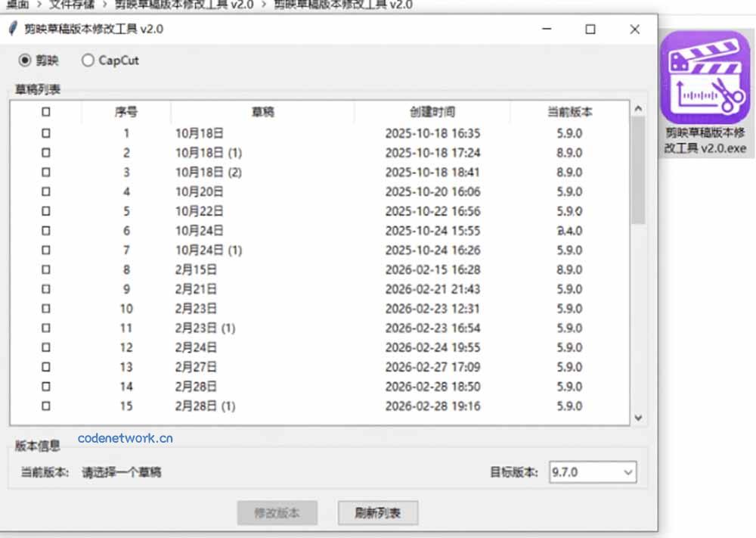The image size is (756, 538).
Task: Click version value in row 6
Action: pyautogui.click(x=569, y=231)
